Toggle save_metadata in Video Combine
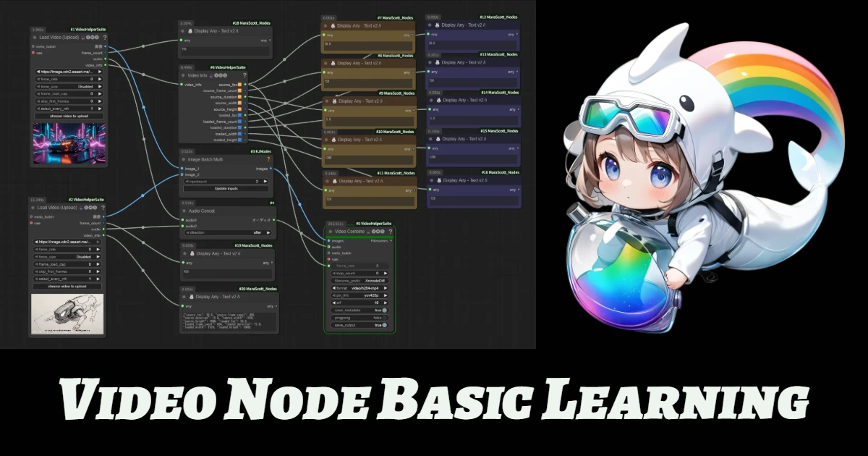Image resolution: width=868 pixels, height=456 pixels. [x=384, y=310]
